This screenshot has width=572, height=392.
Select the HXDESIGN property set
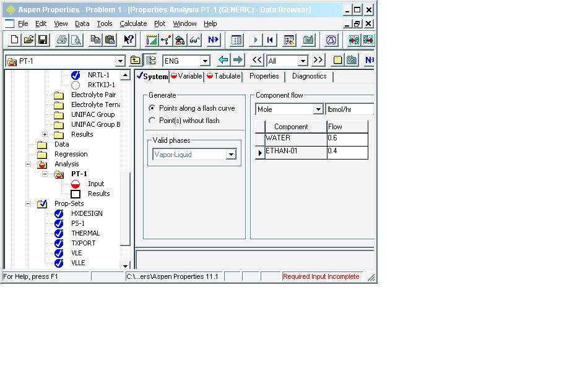pyautogui.click(x=87, y=213)
